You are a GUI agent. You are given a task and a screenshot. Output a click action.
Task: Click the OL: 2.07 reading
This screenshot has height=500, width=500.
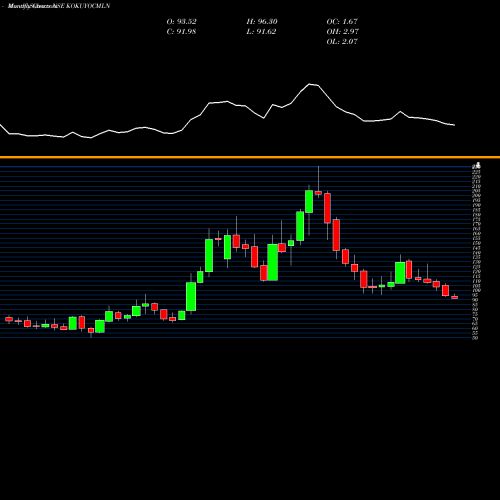[x=342, y=42]
